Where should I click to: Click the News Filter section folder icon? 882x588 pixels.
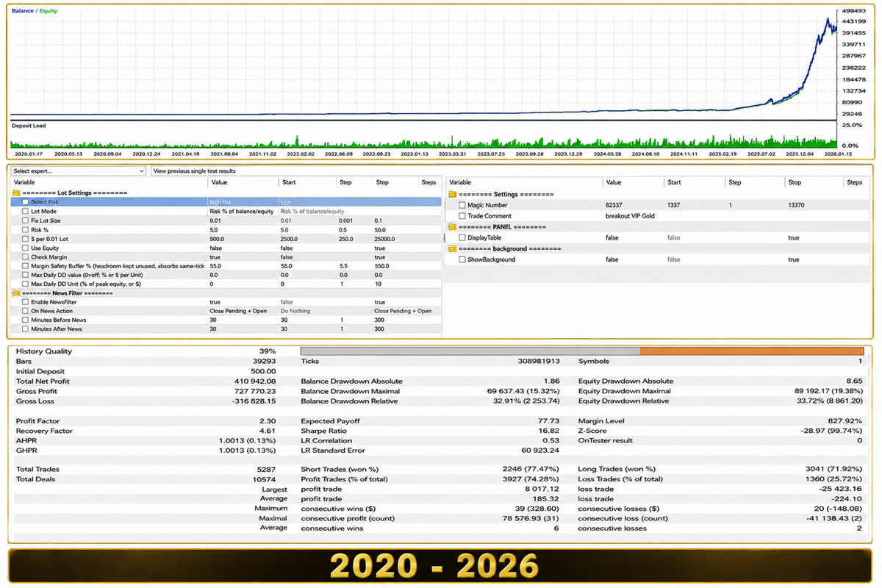[16, 293]
